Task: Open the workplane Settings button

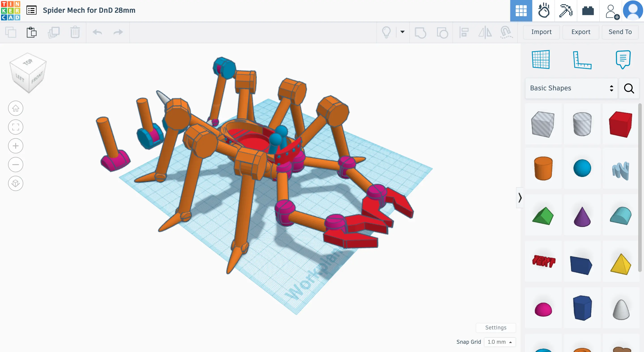Action: click(496, 327)
